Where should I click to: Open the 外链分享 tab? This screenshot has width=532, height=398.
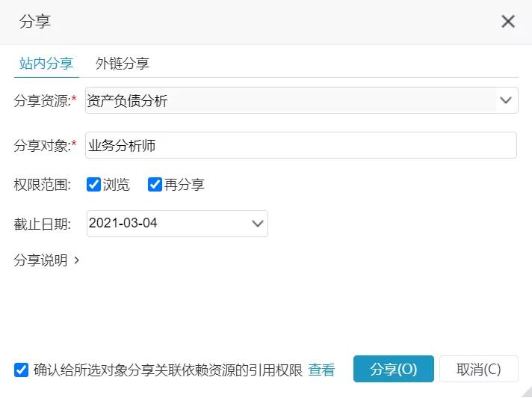click(x=123, y=64)
